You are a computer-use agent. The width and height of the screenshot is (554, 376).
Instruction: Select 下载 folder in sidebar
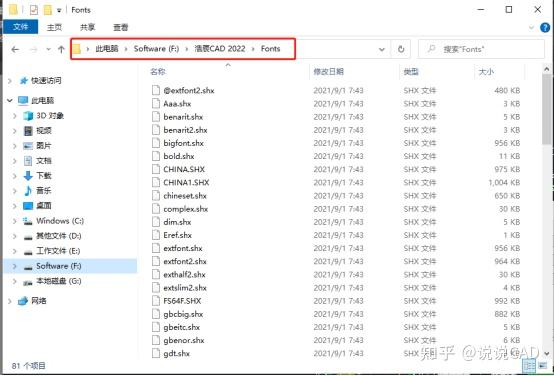click(x=44, y=176)
